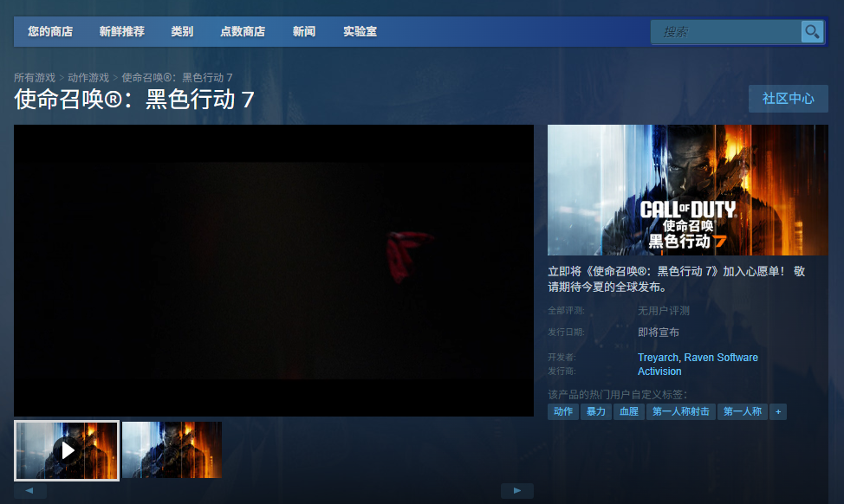The image size is (844, 504).
Task: Select the trailer thumbnail with play icon
Action: tap(67, 450)
